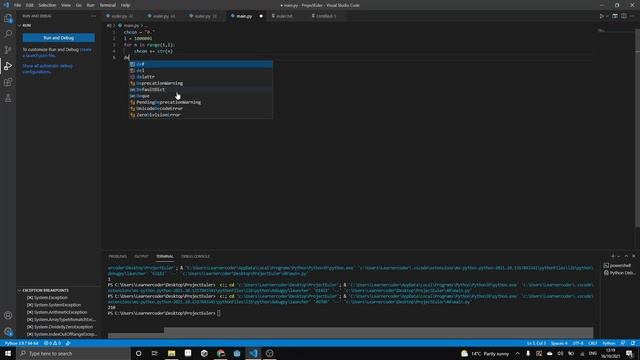Image resolution: width=640 pixels, height=360 pixels.
Task: Click the Ln 5, Col 3 cursor position
Action: tap(536, 343)
